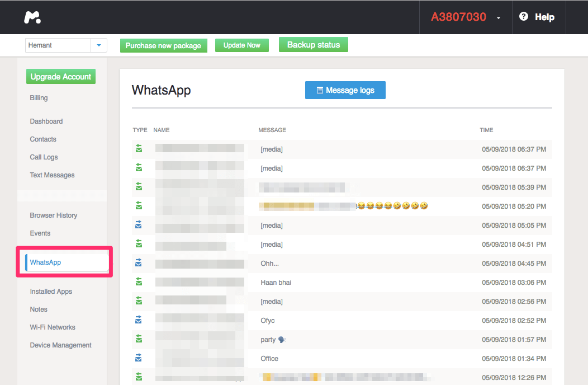Click type icon for Ofyc message
The width and height of the screenshot is (588, 385).
(x=139, y=320)
